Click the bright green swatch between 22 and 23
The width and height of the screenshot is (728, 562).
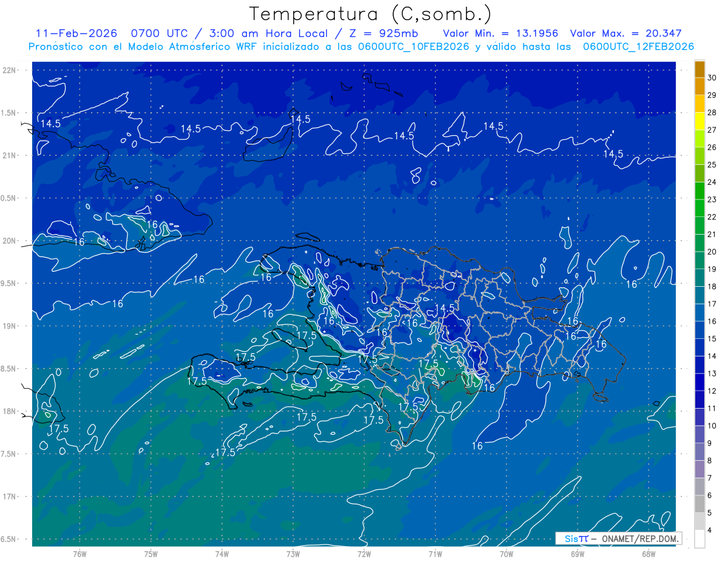tap(699, 209)
